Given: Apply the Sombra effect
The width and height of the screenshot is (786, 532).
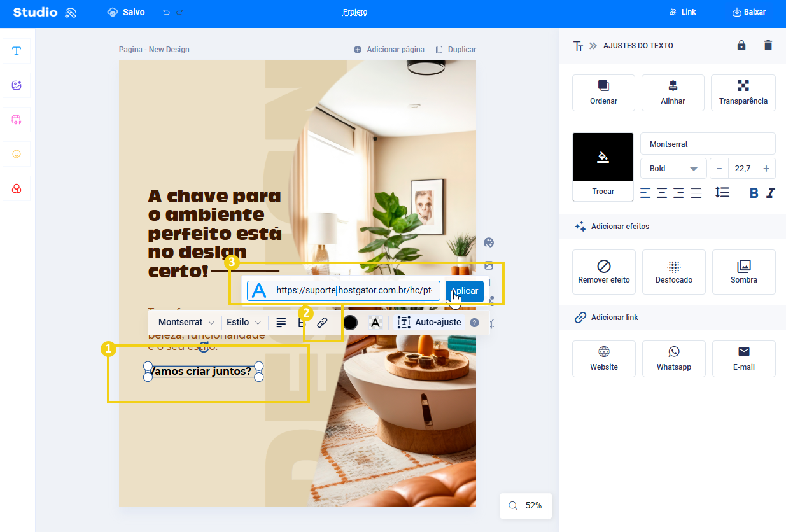Looking at the screenshot, I should 744,272.
